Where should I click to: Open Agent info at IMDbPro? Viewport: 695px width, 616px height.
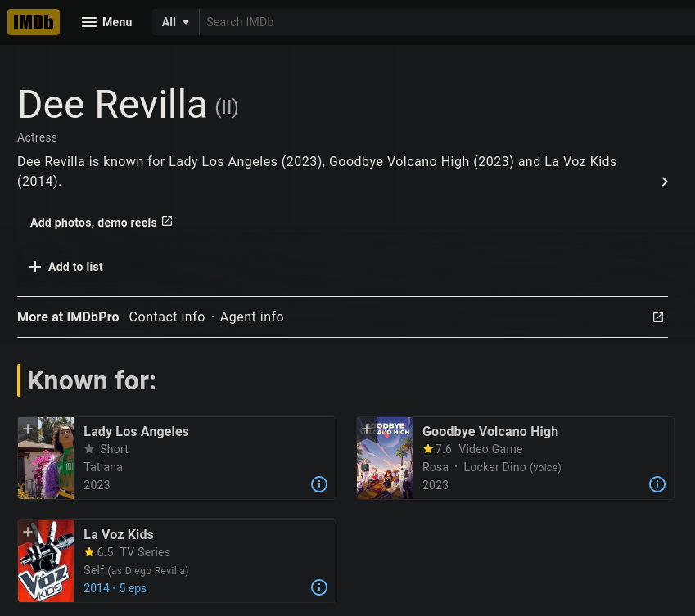pyautogui.click(x=252, y=317)
